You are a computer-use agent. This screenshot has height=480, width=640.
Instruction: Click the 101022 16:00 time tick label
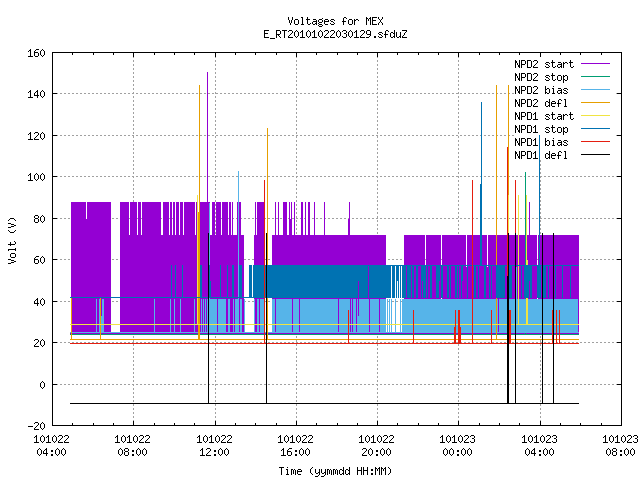tap(295, 445)
